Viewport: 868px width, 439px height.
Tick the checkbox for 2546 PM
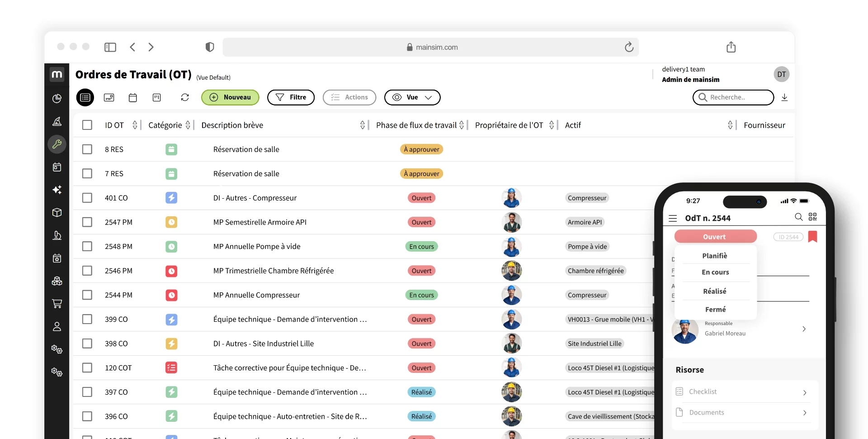point(87,271)
